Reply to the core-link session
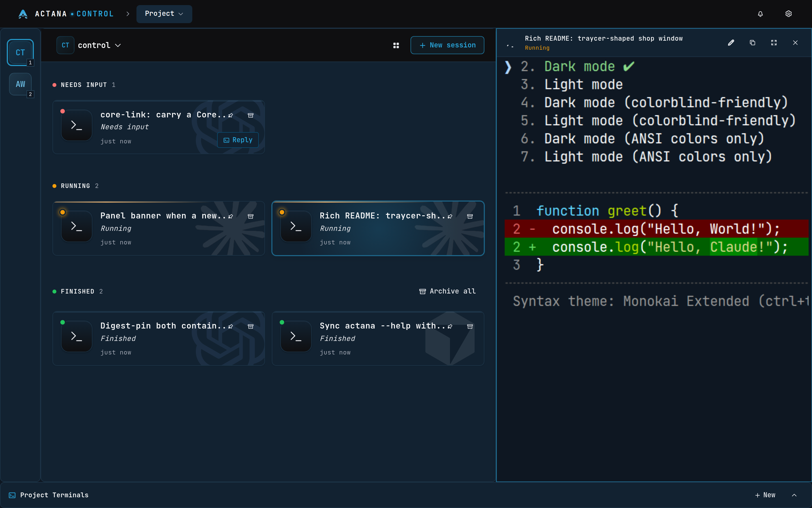 click(238, 140)
